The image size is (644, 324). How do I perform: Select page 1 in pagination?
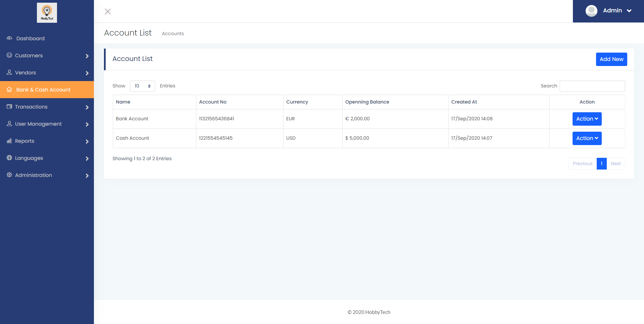[x=602, y=164]
